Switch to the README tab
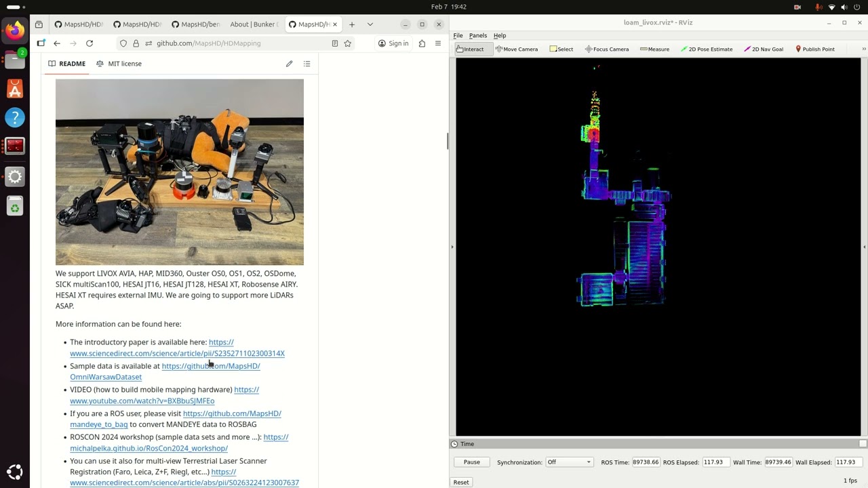Image resolution: width=868 pixels, height=488 pixels. click(x=66, y=64)
